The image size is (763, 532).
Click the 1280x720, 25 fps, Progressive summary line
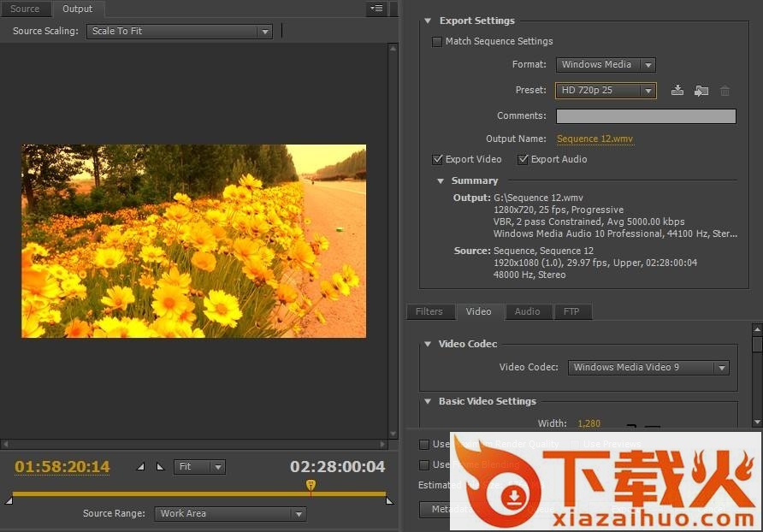click(x=559, y=210)
